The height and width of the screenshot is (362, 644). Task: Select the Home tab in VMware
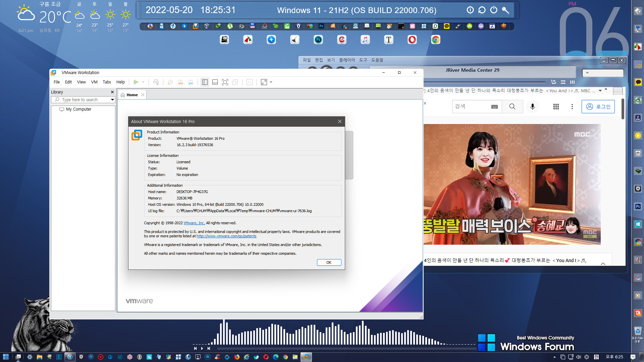click(x=132, y=95)
